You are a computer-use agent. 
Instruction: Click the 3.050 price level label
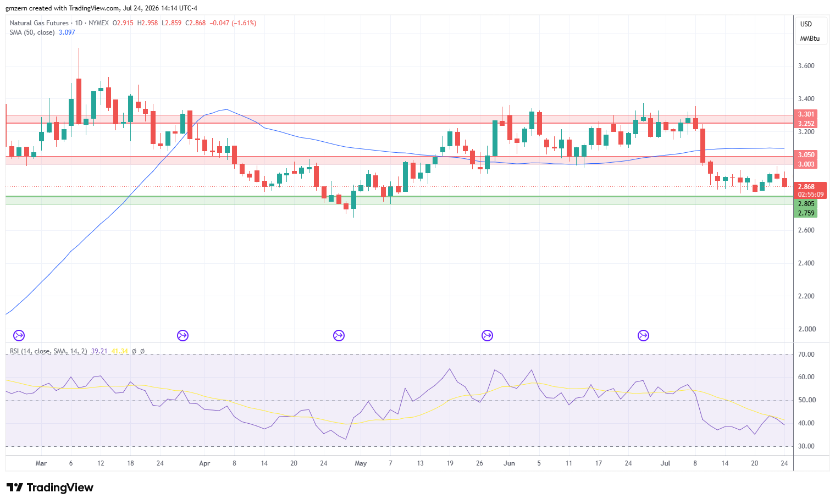(x=806, y=155)
